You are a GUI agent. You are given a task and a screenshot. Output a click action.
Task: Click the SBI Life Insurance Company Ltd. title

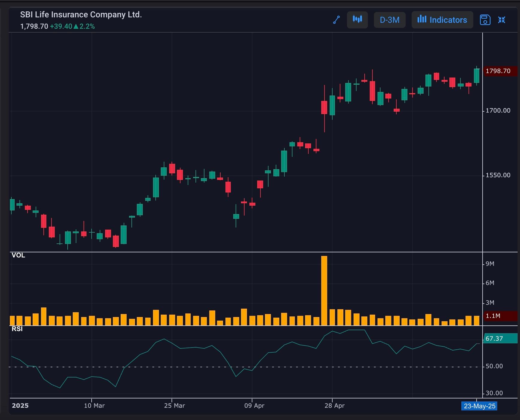click(81, 14)
